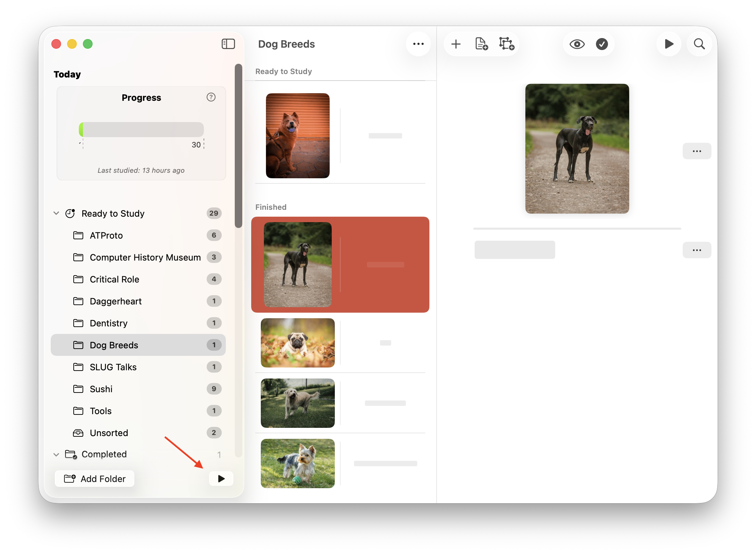Toggle the eye preview visibility button
The width and height of the screenshot is (756, 554).
pyautogui.click(x=577, y=44)
